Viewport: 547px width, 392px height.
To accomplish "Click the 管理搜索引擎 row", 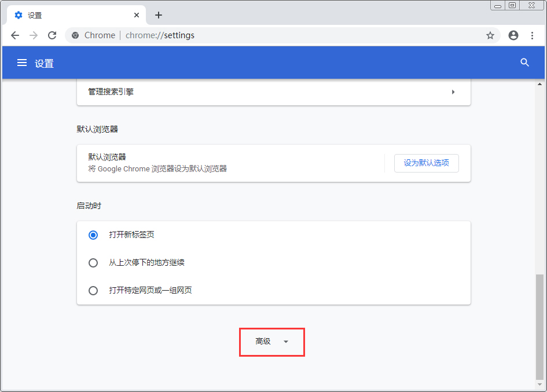I will 232,91.
